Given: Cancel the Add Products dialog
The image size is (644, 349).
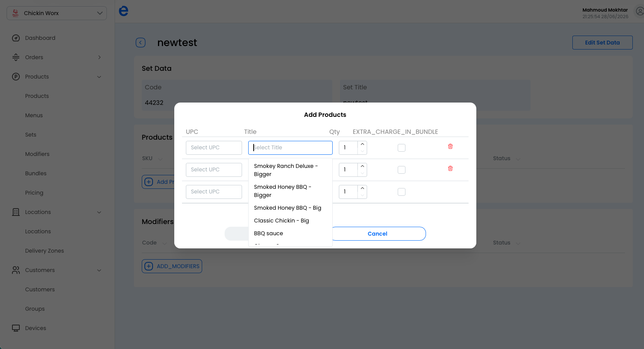Looking at the screenshot, I should pos(378,234).
